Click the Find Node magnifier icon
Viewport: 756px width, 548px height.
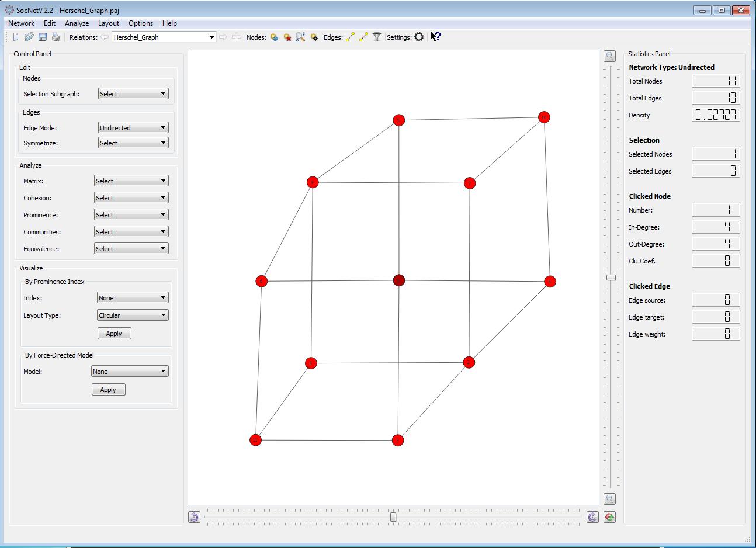pyautogui.click(x=300, y=37)
